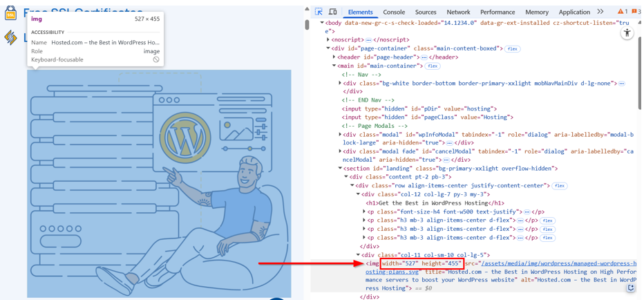The image size is (644, 300).
Task: Open the Memory tab
Action: pos(537,12)
